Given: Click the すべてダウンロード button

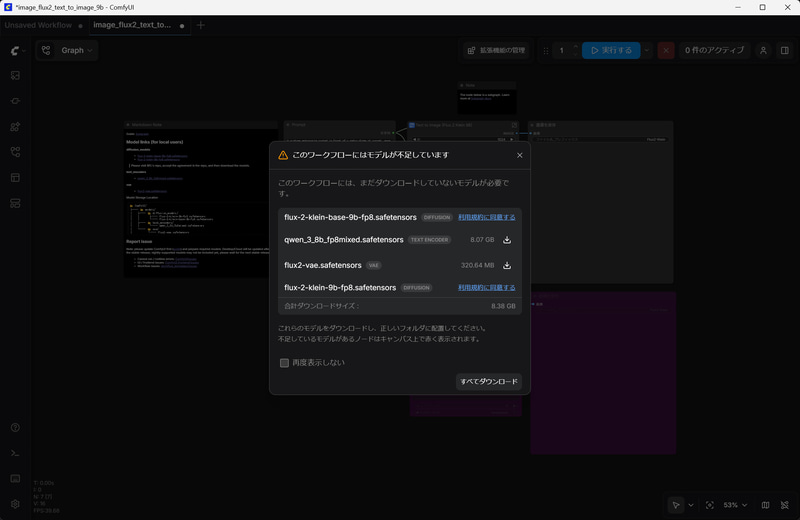Looking at the screenshot, I should [489, 382].
